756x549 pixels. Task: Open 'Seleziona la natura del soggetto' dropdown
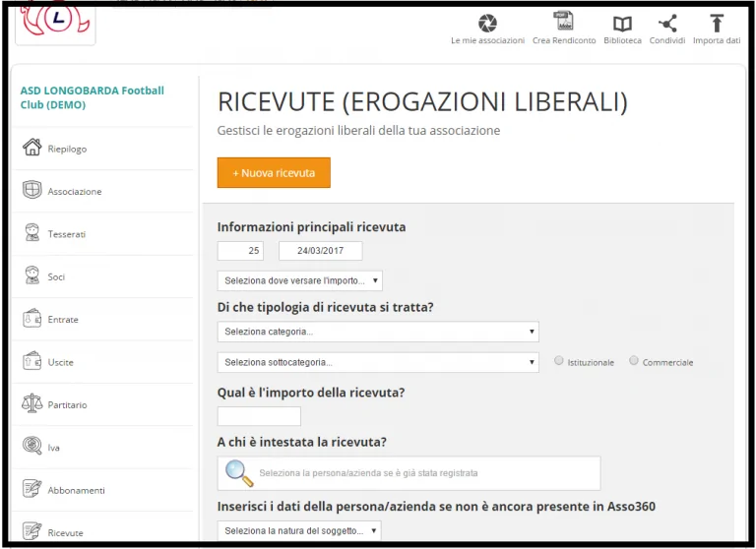pyautogui.click(x=299, y=530)
